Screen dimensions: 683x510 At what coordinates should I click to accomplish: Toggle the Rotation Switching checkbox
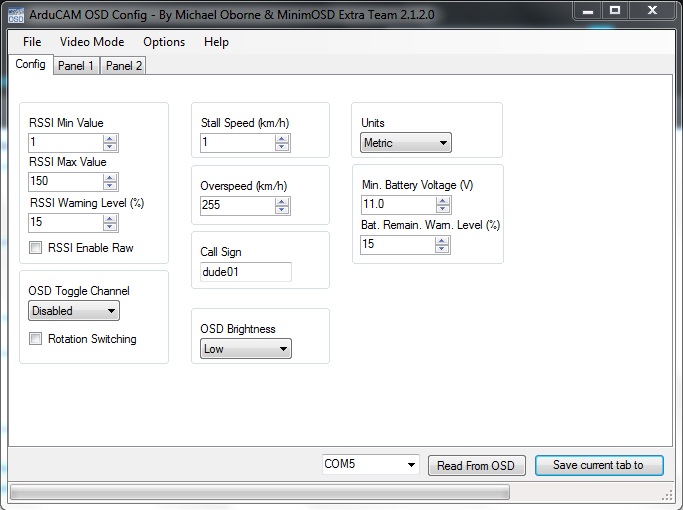pos(35,338)
